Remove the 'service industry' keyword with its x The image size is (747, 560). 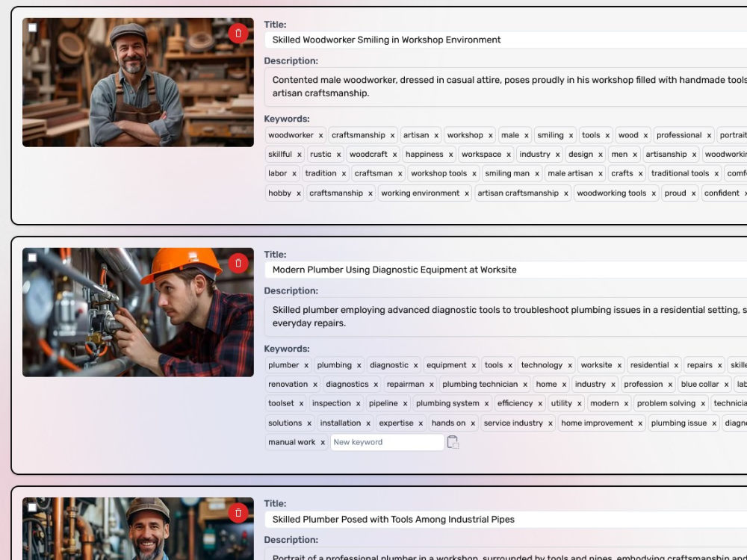coord(551,423)
